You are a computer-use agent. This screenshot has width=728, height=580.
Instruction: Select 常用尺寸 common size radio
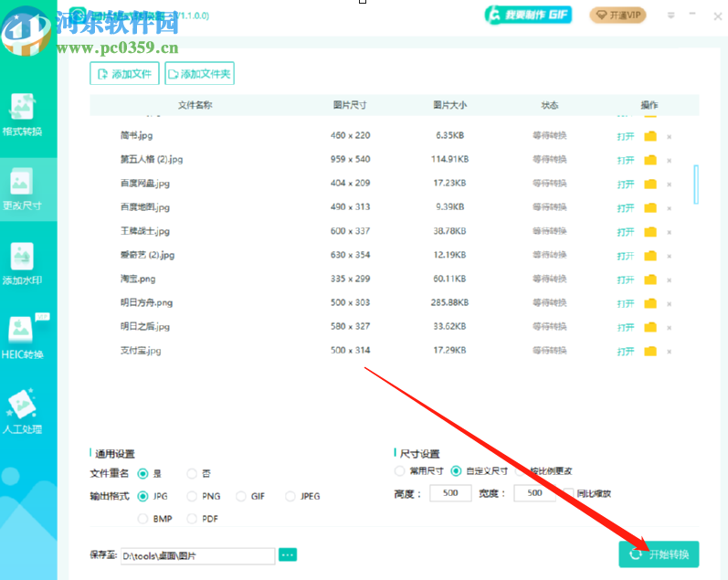(399, 471)
